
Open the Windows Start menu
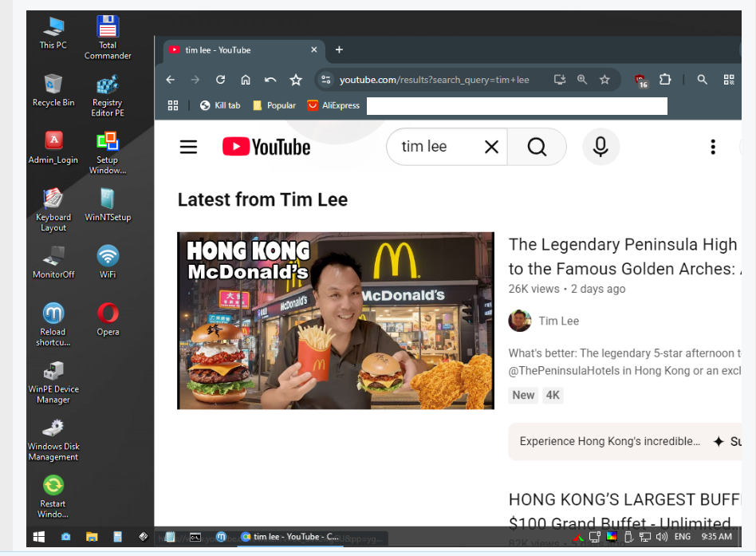pyautogui.click(x=39, y=537)
